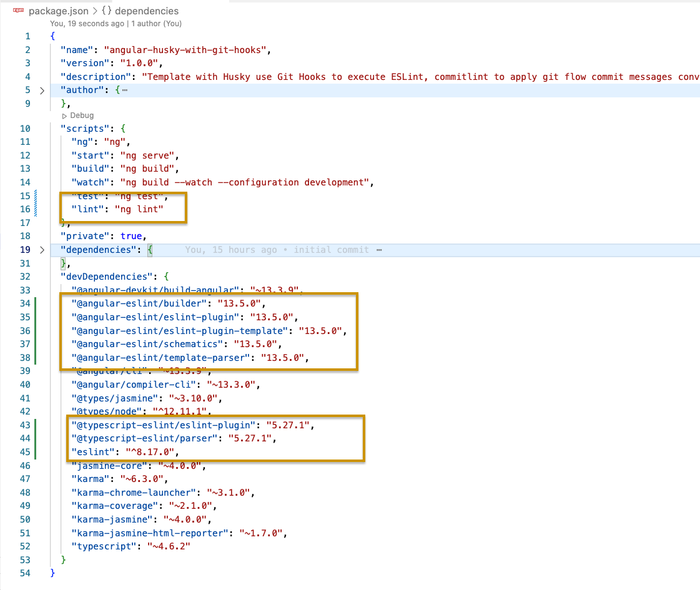The width and height of the screenshot is (700, 590).
Task: Click the Debug CodeLens link
Action: click(81, 116)
